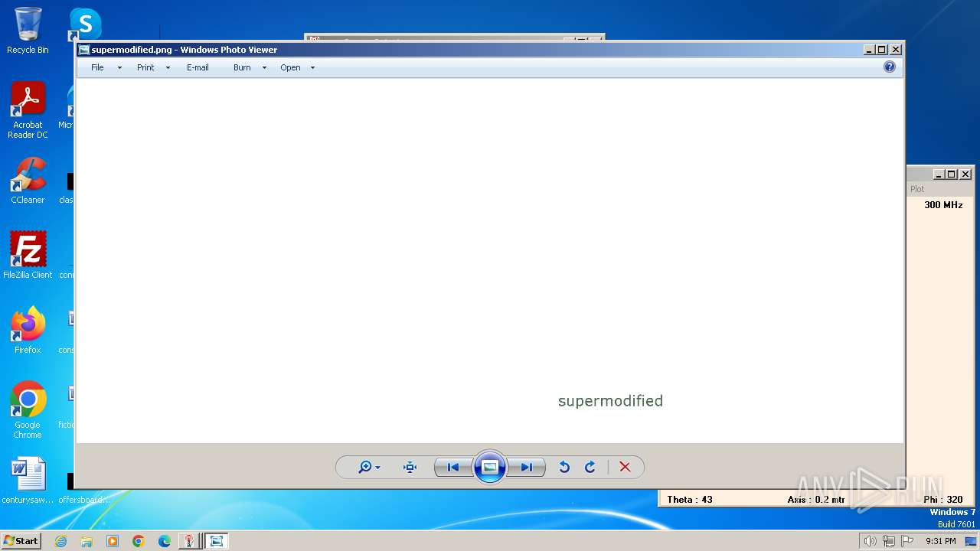Viewport: 980px width, 551px height.
Task: Open Microsoft Edge from the taskbar
Action: (165, 541)
